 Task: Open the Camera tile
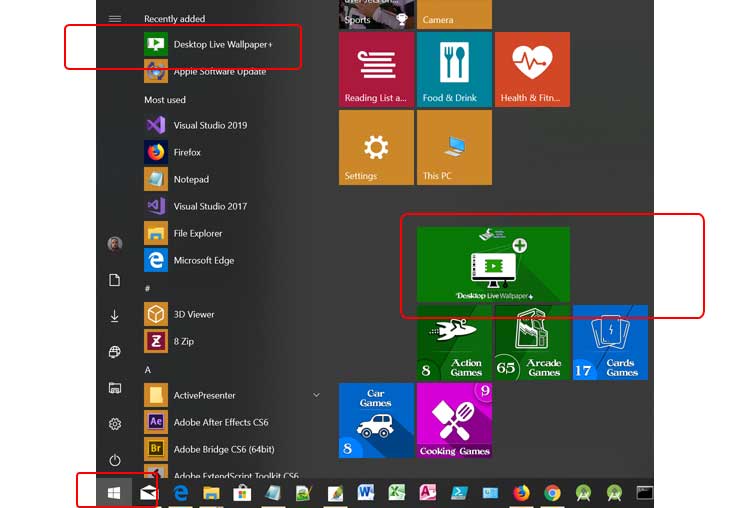click(454, 14)
